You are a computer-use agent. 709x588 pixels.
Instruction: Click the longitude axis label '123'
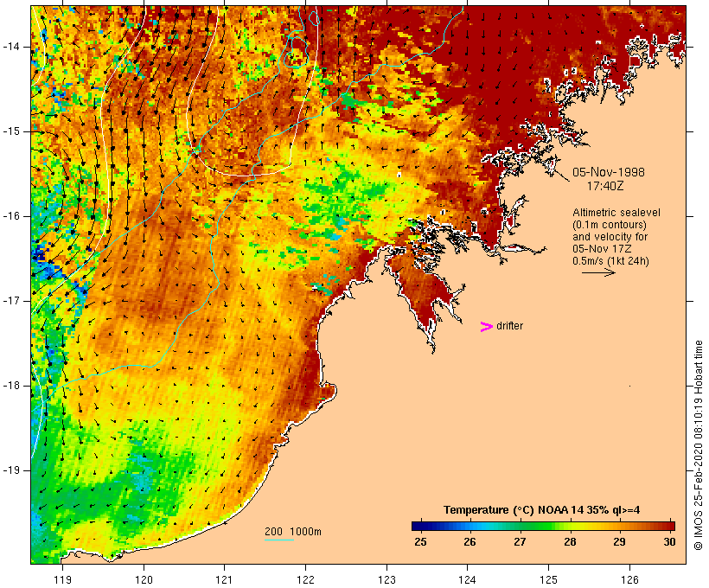(x=386, y=579)
